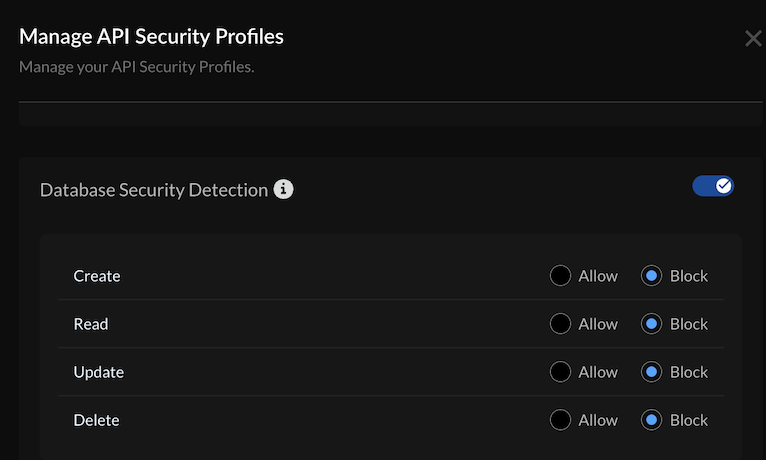This screenshot has width=766, height=460.
Task: Select Allow radio button for Create
Action: [561, 276]
